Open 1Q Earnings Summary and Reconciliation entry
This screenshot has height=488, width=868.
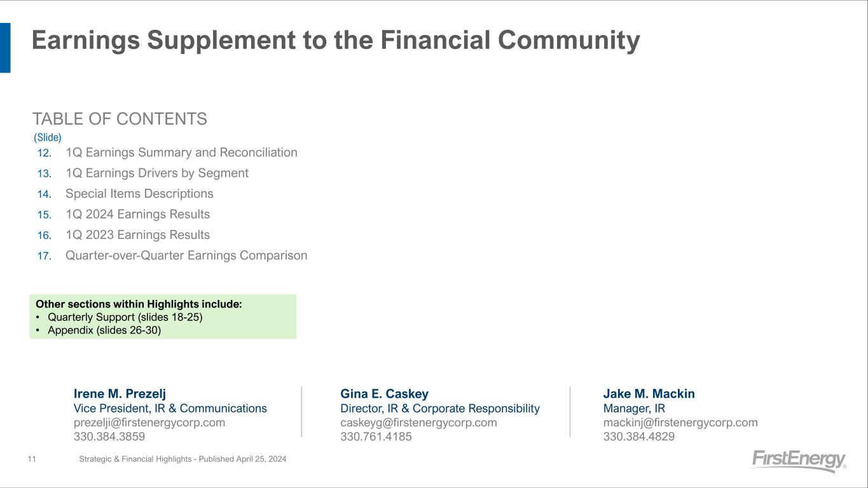coord(181,152)
